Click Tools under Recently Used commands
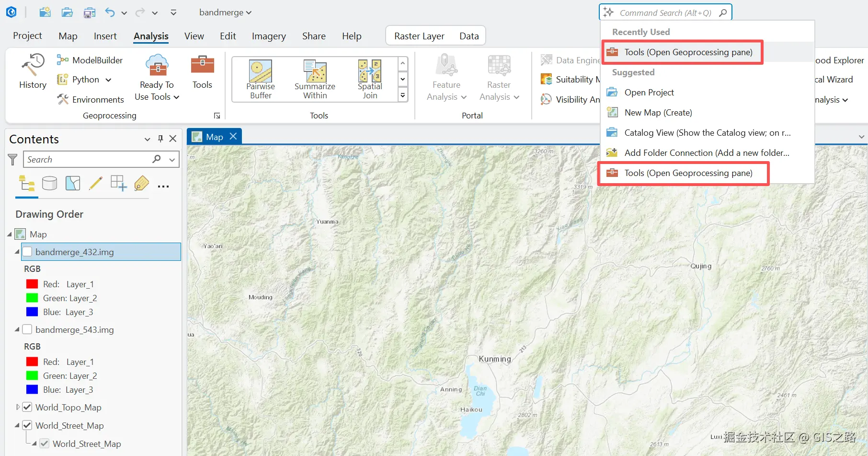Image resolution: width=868 pixels, height=456 pixels. [707, 52]
